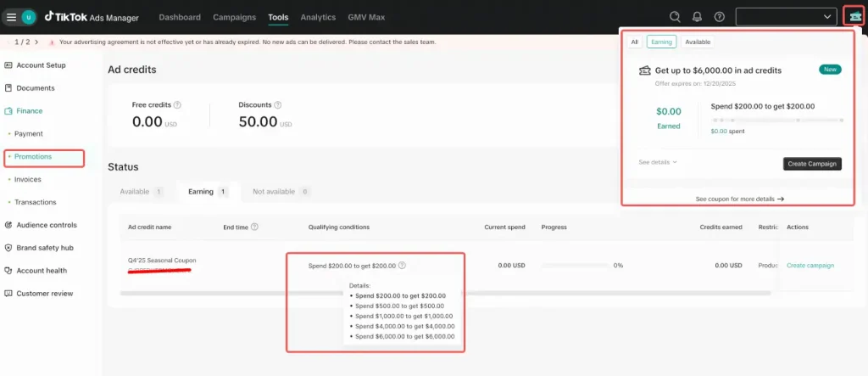Switch to the Available status tab
Image resolution: width=868 pixels, height=376 pixels.
[142, 191]
